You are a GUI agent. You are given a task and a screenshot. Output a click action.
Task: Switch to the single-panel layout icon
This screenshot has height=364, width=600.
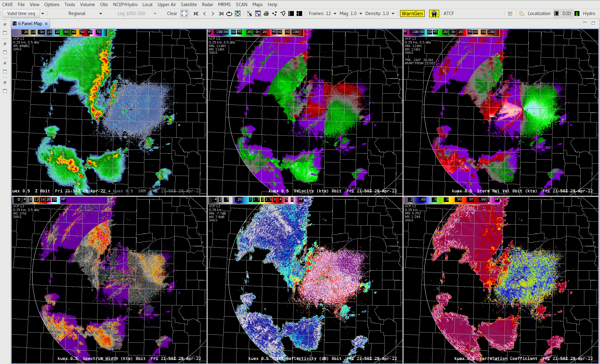[291, 14]
